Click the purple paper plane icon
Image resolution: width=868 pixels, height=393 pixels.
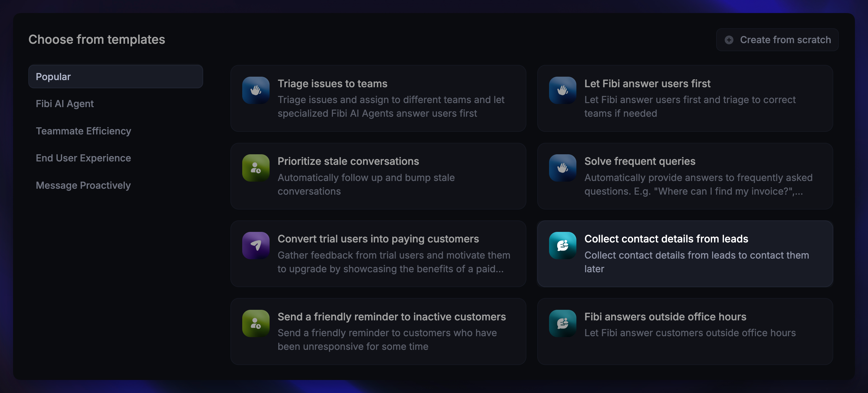pyautogui.click(x=256, y=246)
